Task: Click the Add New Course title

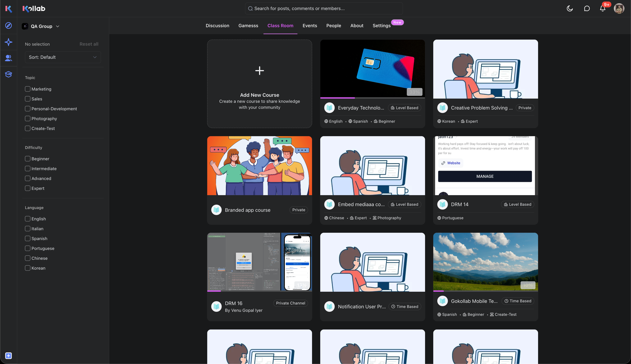Action: click(259, 95)
